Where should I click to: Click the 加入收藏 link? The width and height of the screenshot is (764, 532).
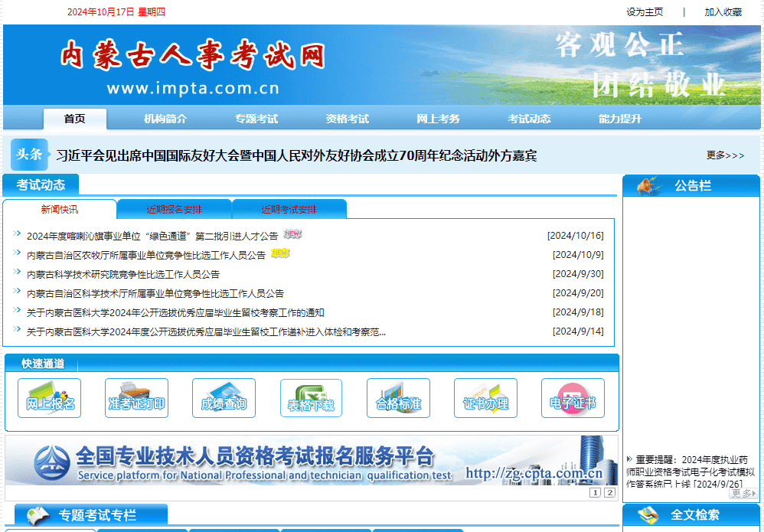pos(723,12)
